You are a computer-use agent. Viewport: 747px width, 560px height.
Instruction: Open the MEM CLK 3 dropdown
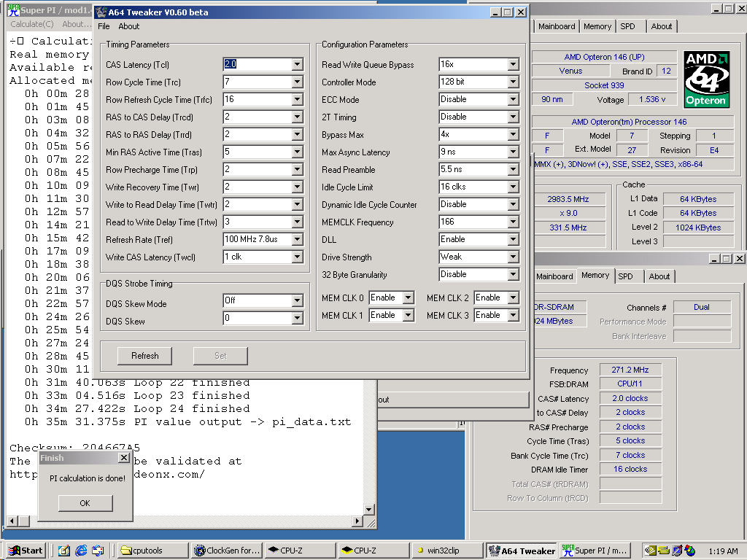point(513,315)
